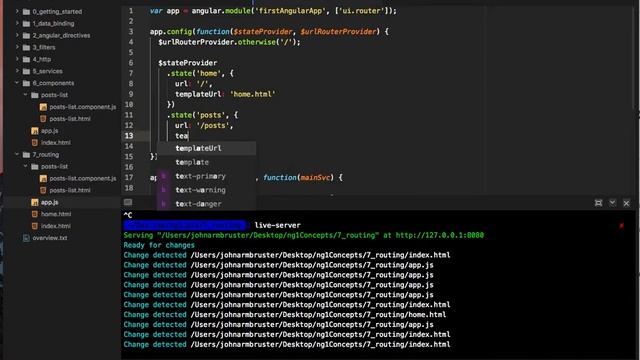This screenshot has width=640, height=360.
Task: Click the '/posts' string on line 12
Action: (213, 125)
